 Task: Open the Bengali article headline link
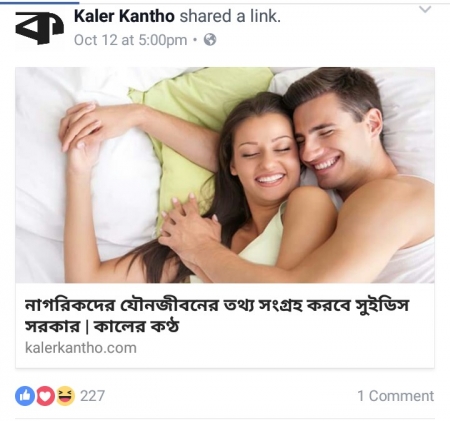coord(217,316)
